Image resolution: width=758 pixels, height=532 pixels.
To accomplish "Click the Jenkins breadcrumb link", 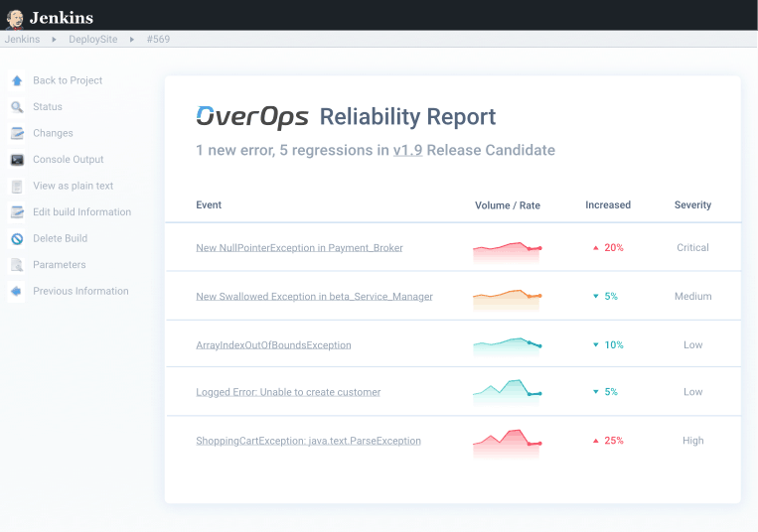I will click(22, 39).
